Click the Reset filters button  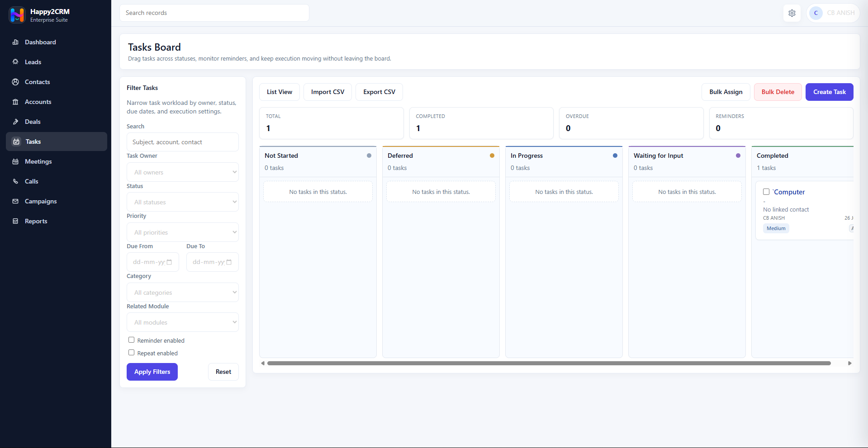click(223, 372)
